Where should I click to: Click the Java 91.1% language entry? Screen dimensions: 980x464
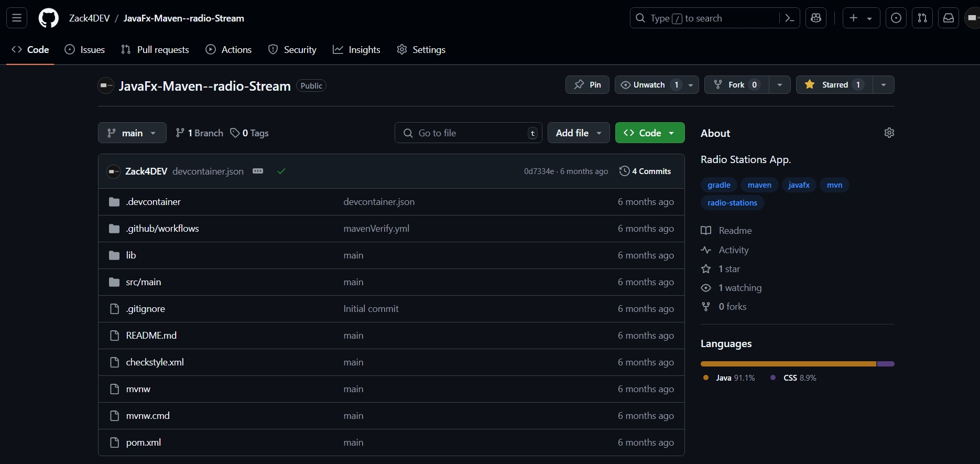click(x=729, y=377)
